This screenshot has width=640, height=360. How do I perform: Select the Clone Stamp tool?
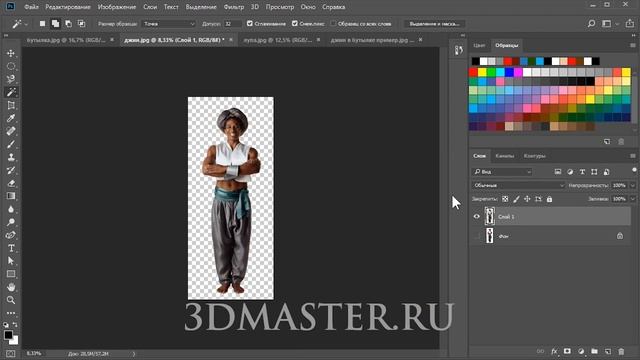pyautogui.click(x=11, y=157)
